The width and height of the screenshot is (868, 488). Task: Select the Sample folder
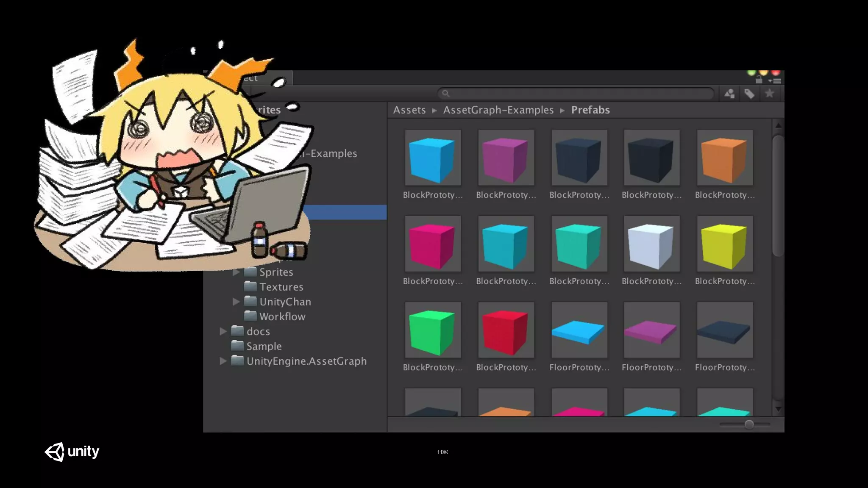pyautogui.click(x=264, y=346)
